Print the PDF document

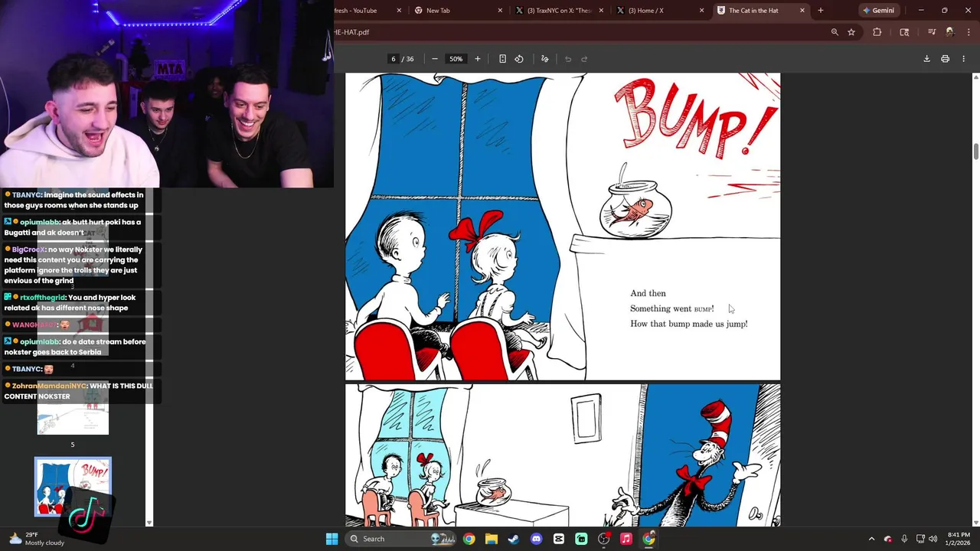point(945,59)
